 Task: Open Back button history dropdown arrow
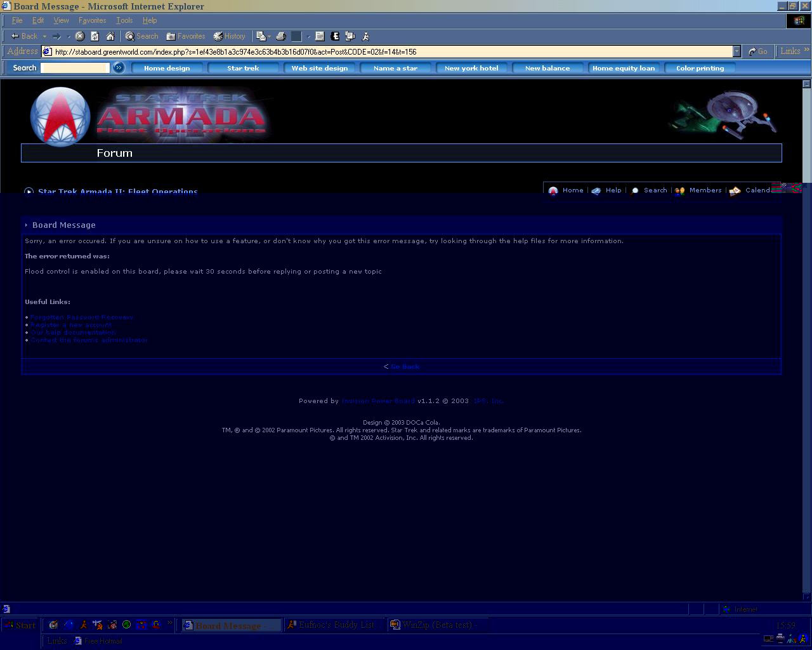pos(44,36)
